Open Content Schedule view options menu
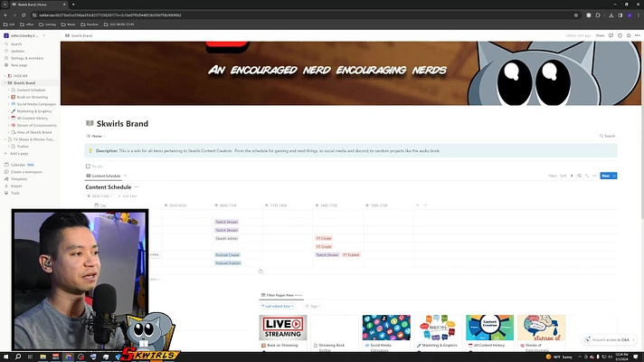 tap(594, 176)
